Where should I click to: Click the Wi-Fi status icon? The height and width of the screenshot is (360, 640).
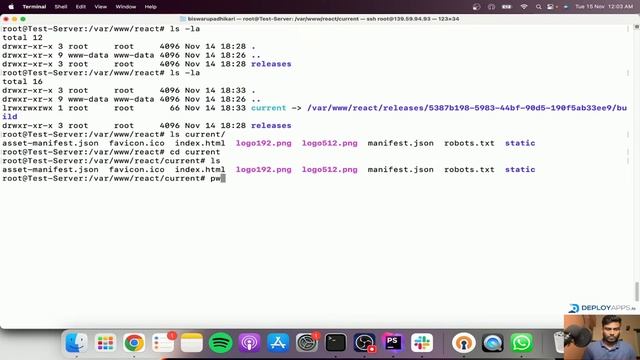point(524,7)
